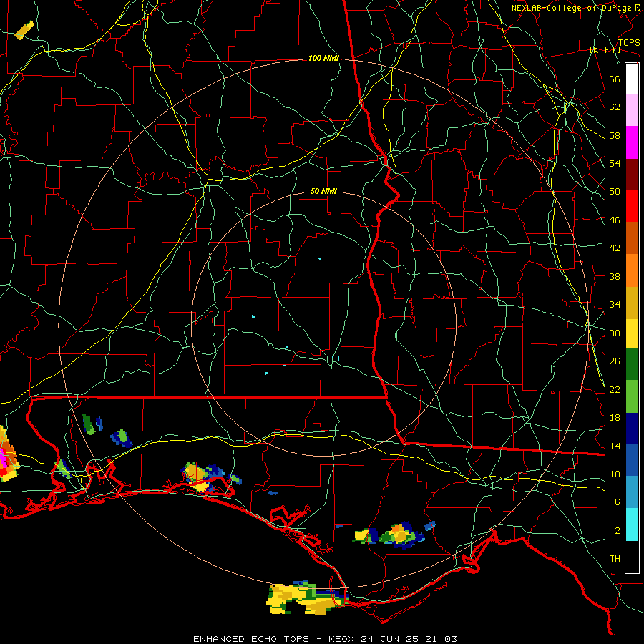
Task: Click the legend value 38
Action: (x=615, y=276)
